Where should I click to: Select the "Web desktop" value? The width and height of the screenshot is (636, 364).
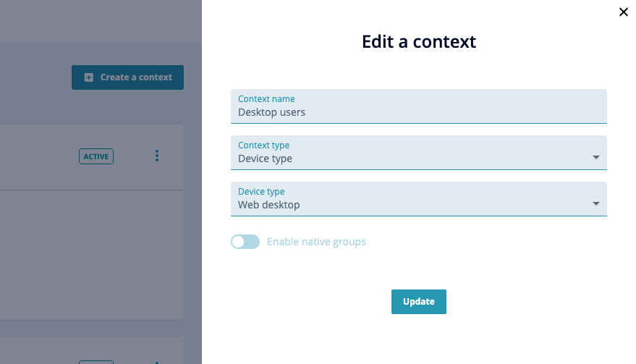point(269,205)
